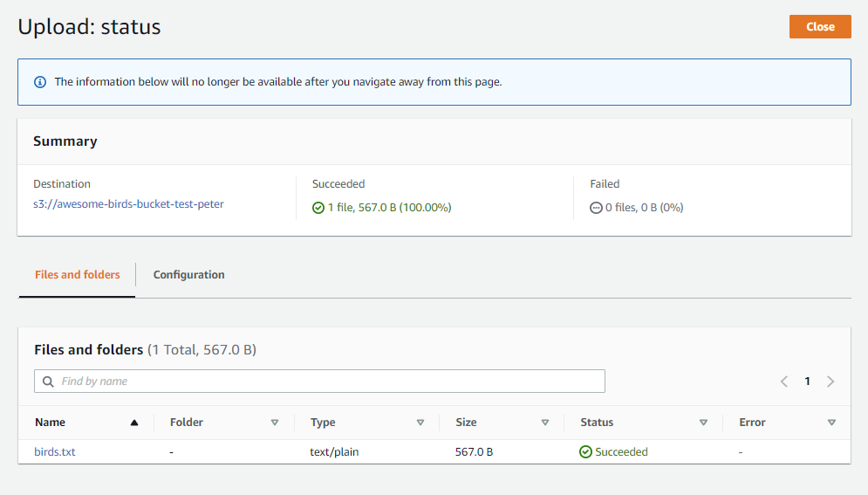The image size is (868, 495).
Task: Go to the previous page arrow
Action: point(784,382)
